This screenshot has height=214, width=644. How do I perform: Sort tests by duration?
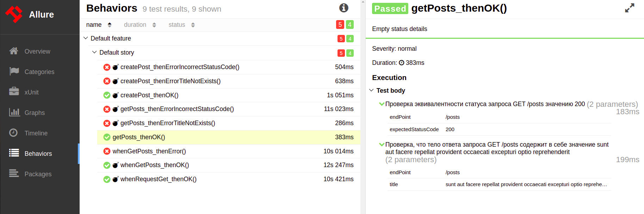click(140, 25)
